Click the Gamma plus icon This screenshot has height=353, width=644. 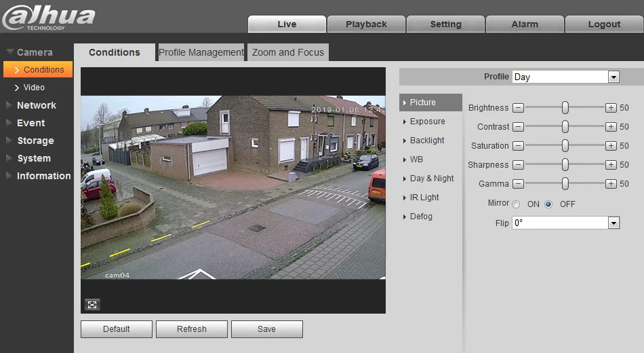[611, 183]
